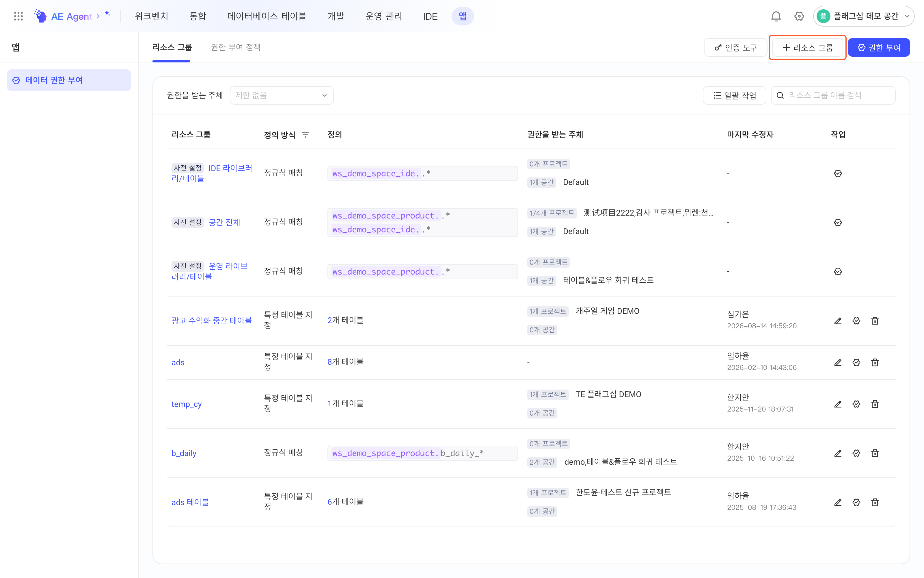Click the 6개 테이블 definition link
Viewport: 924px width, 578px height.
346,501
